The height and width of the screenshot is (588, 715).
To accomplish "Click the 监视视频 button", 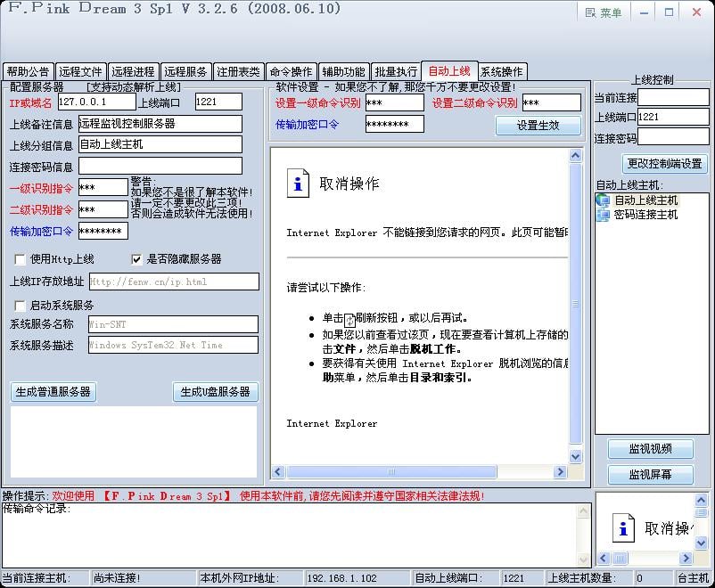I will pyautogui.click(x=650, y=449).
